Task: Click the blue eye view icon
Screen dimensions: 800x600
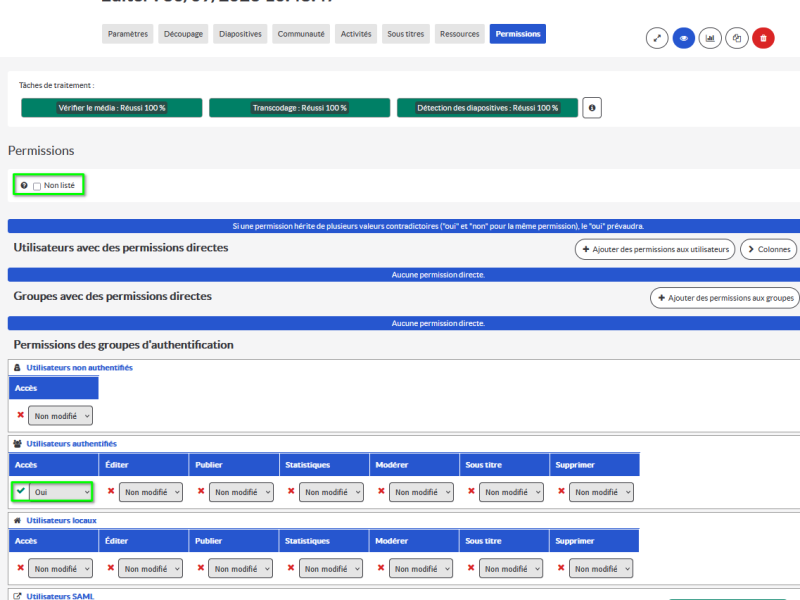Action: [684, 38]
